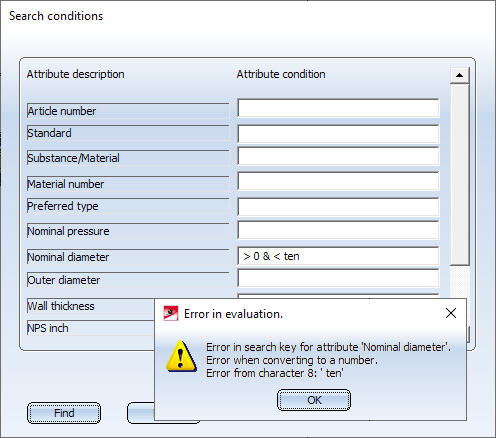Select the Nominal diameter attribute label
The image size is (496, 438).
[x=128, y=257]
